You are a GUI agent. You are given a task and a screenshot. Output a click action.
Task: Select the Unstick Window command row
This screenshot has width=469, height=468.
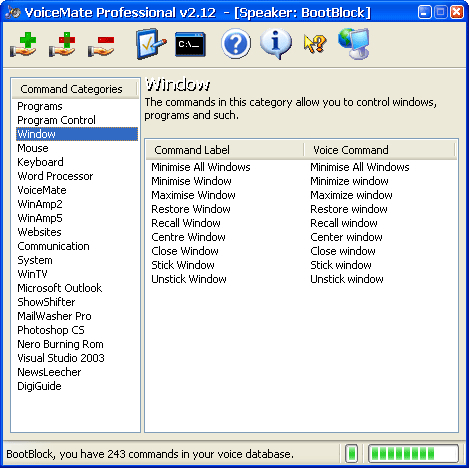pos(301,279)
